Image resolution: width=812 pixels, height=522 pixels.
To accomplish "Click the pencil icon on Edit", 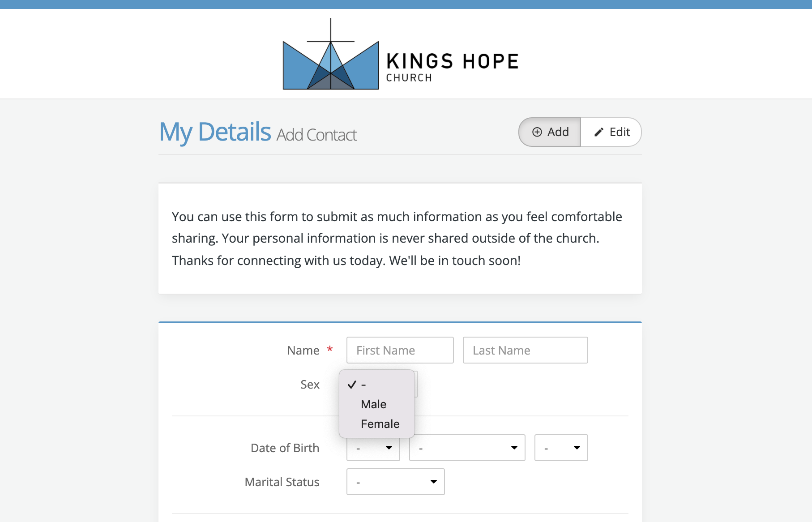I will [x=599, y=132].
